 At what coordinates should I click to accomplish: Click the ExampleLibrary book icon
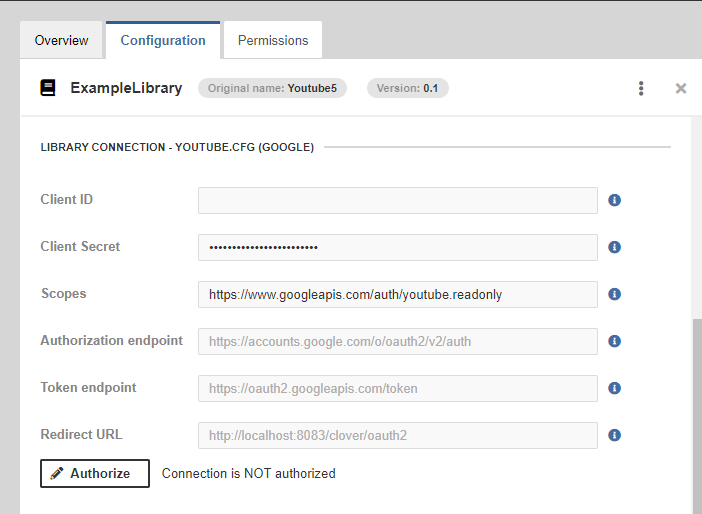(x=48, y=88)
